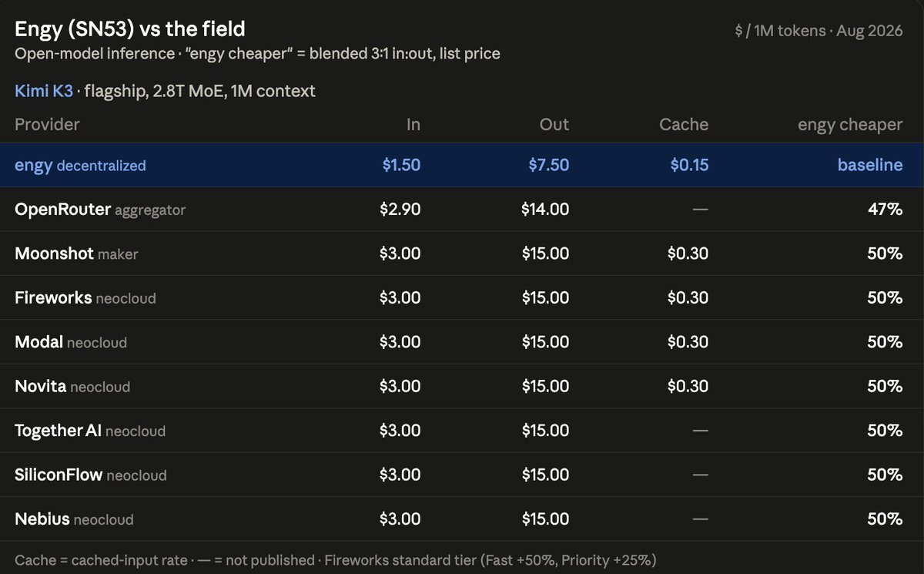The width and height of the screenshot is (924, 574).
Task: Click OpenRouter's $2.90 input price
Action: (x=400, y=209)
